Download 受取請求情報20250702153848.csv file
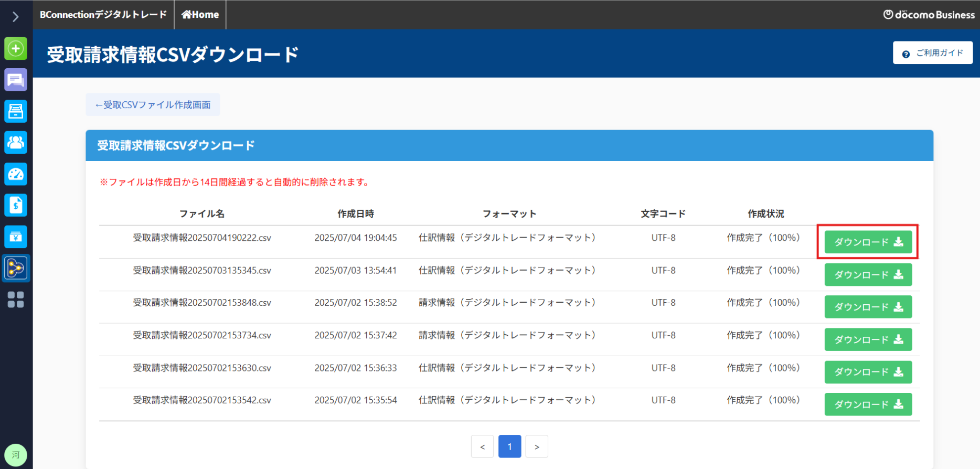The image size is (980, 469). click(x=868, y=307)
